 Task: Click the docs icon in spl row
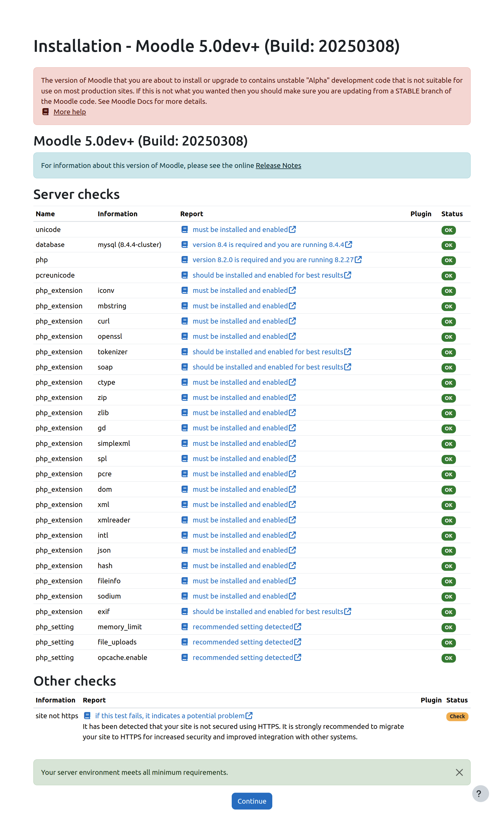pyautogui.click(x=184, y=459)
